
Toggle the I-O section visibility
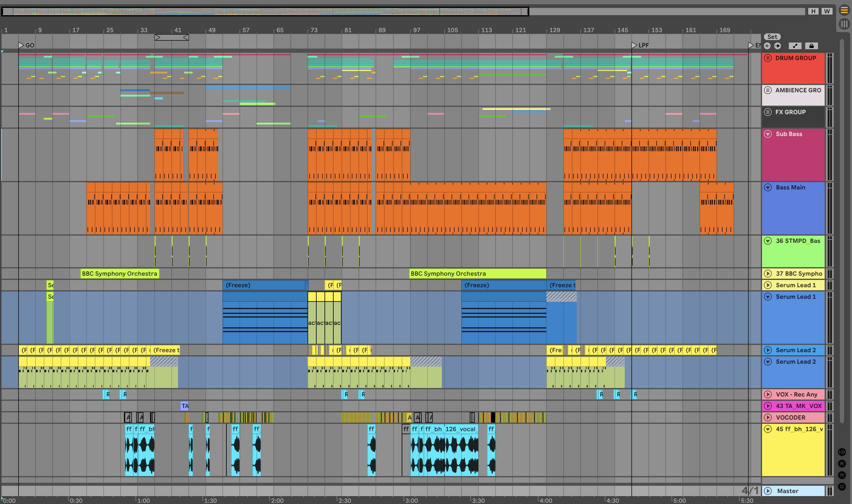[842, 452]
